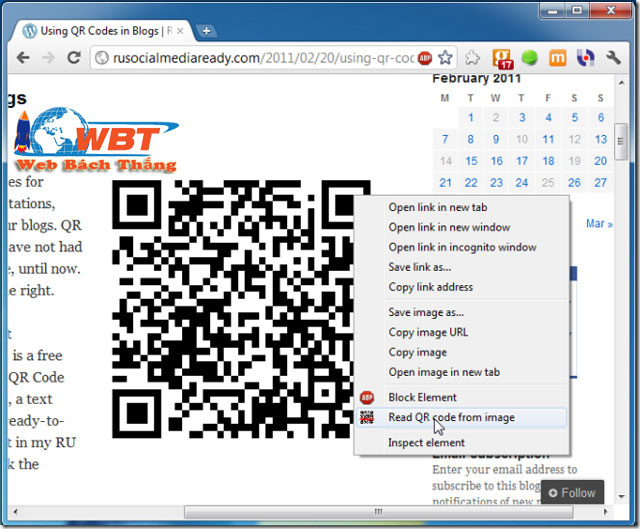Click the vertical scrollbar up arrow
This screenshot has height=529, width=640.
tap(621, 83)
